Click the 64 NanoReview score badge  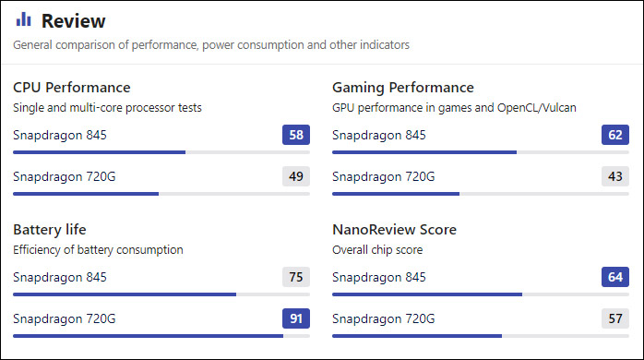pos(615,277)
